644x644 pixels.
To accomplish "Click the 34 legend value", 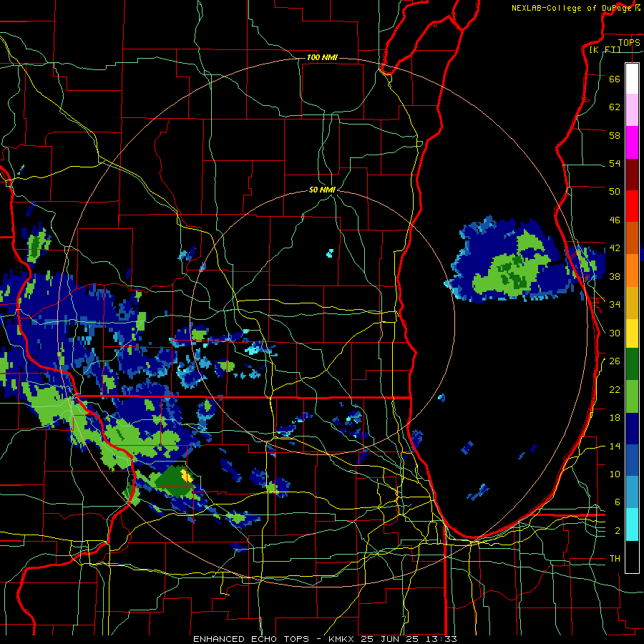I will pyautogui.click(x=615, y=305).
